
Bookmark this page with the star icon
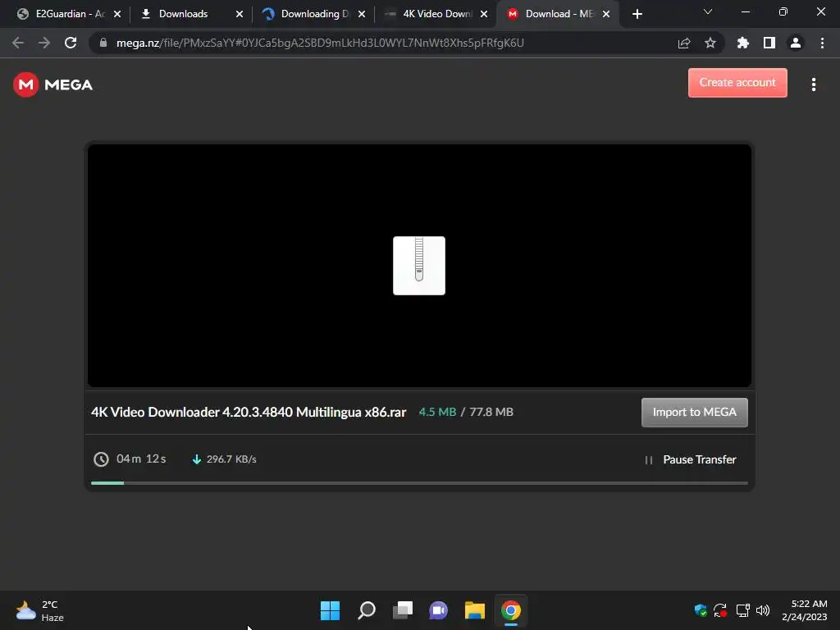click(x=710, y=43)
